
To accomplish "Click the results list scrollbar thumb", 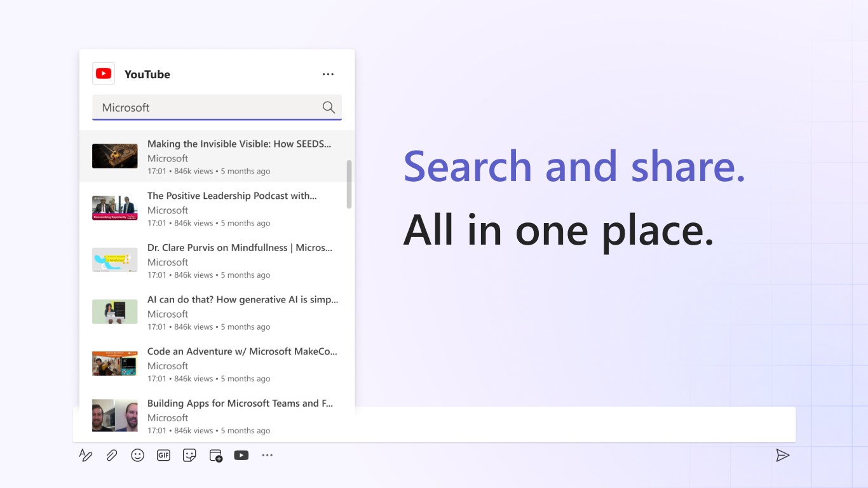I will pos(349,184).
